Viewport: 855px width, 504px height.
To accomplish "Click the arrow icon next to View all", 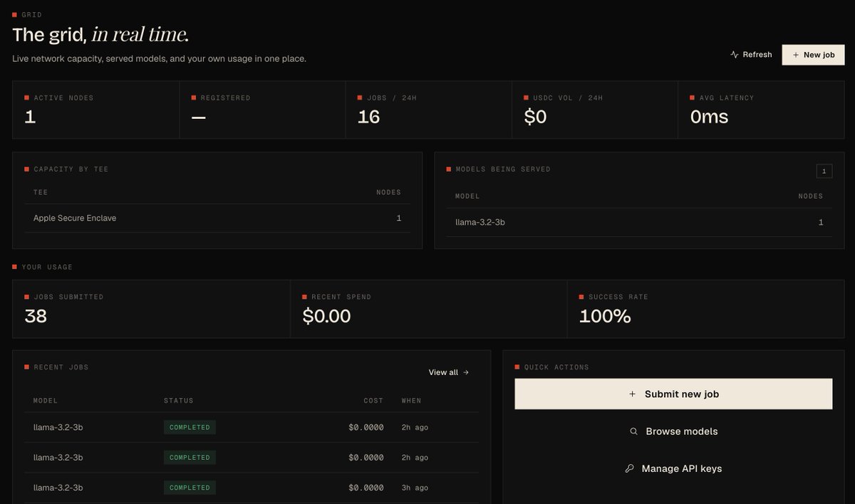I will click(x=466, y=372).
